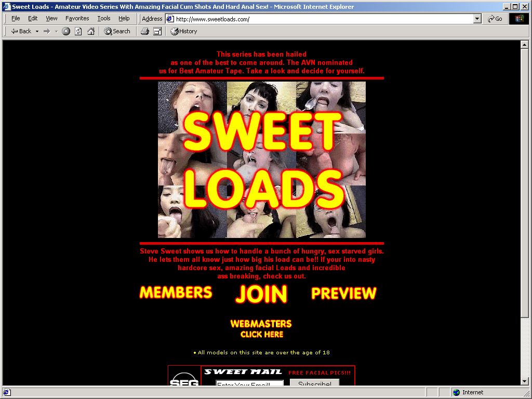Image resolution: width=532 pixels, height=399 pixels.
Task: Open the Tools menu
Action: pos(104,18)
